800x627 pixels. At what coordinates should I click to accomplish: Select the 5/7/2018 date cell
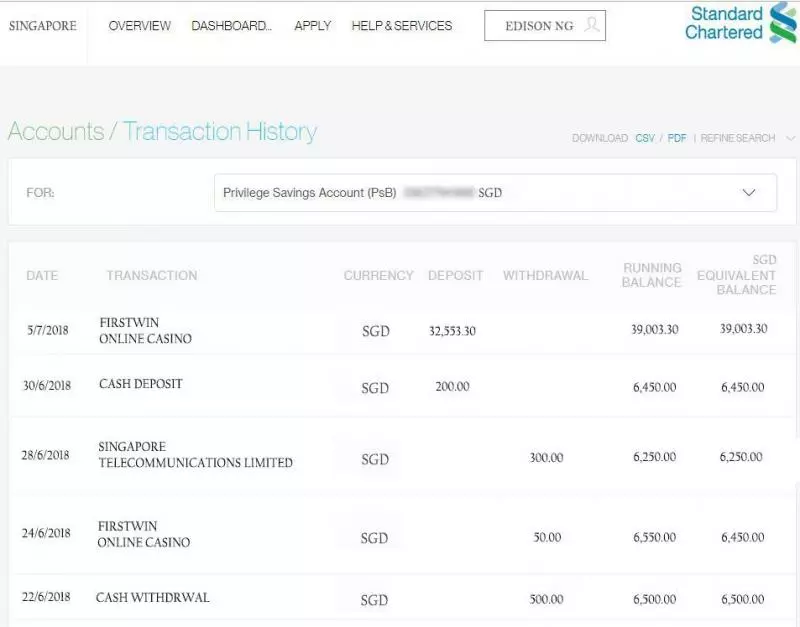coord(47,330)
